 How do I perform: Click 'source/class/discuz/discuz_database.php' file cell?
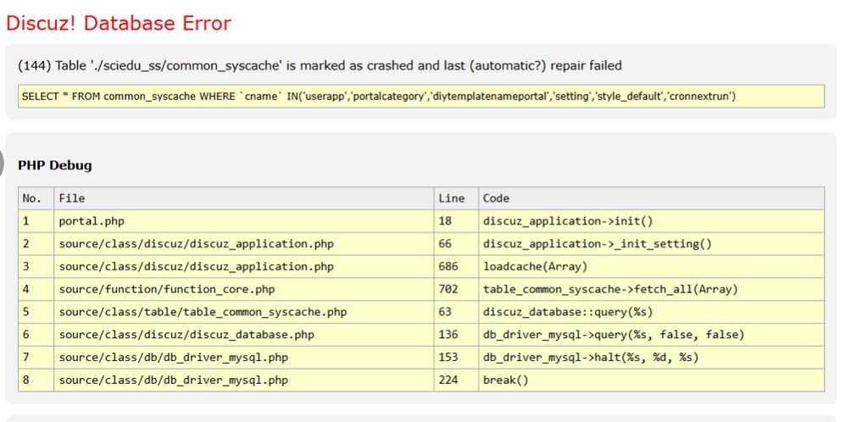pos(243,335)
